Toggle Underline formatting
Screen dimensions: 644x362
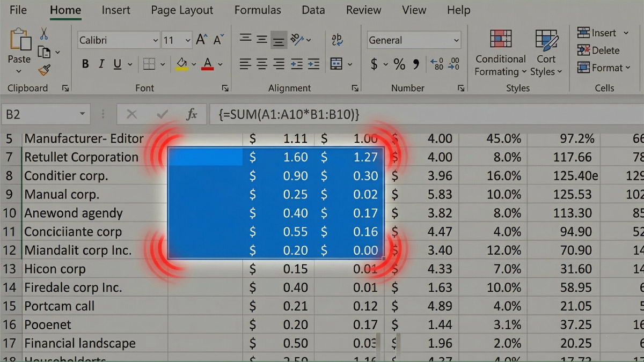118,64
